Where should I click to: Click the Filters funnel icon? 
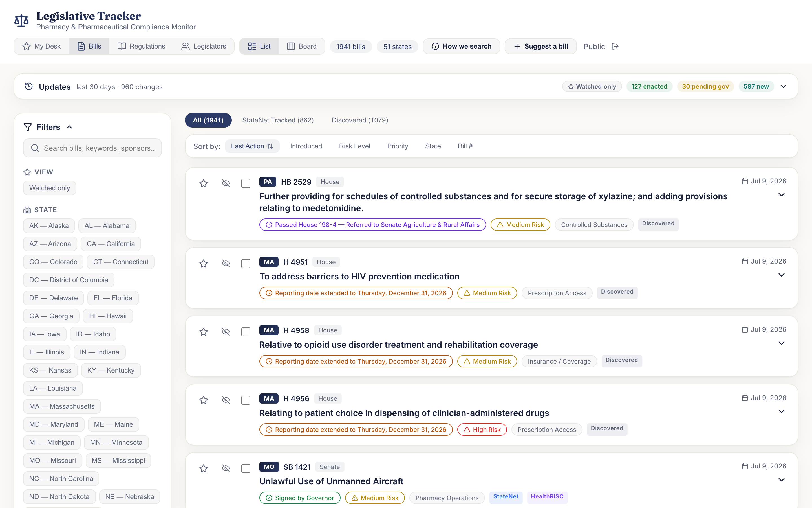(28, 127)
